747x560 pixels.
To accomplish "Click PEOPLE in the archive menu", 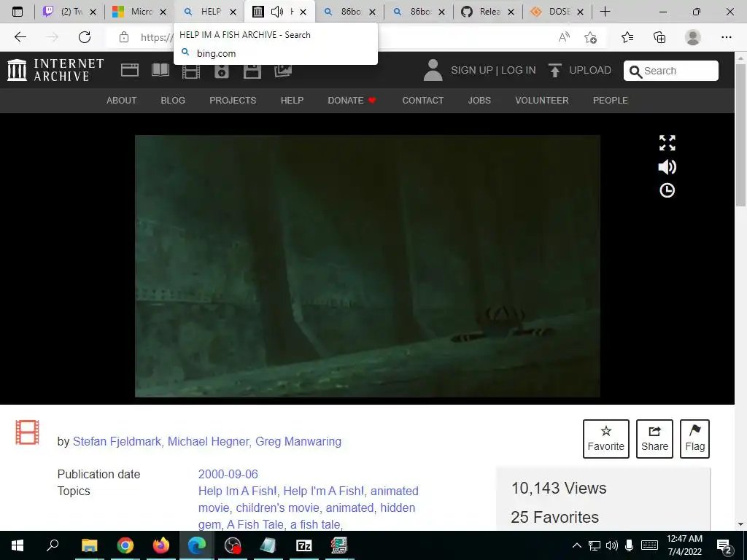I will pyautogui.click(x=611, y=101).
